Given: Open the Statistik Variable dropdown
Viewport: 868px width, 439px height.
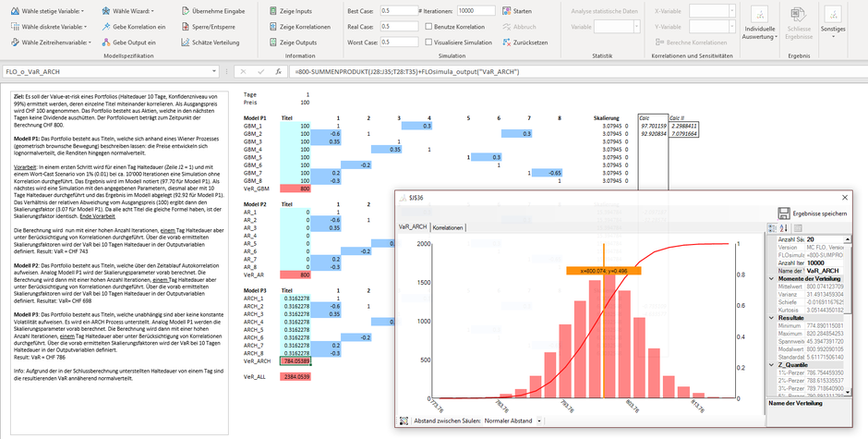Looking at the screenshot, I should (x=636, y=27).
